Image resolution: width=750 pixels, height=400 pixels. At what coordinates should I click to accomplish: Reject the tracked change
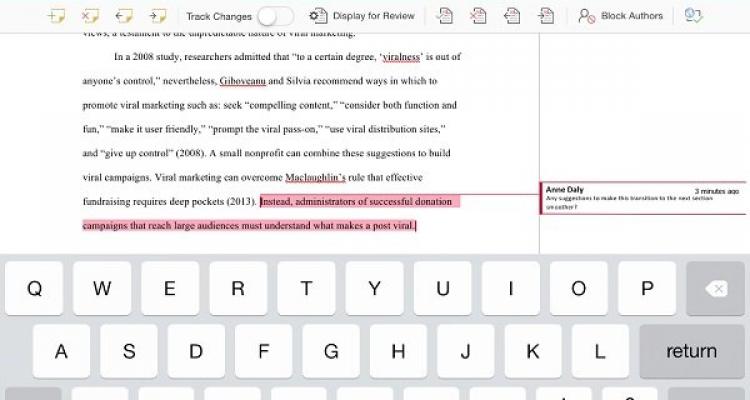point(478,16)
